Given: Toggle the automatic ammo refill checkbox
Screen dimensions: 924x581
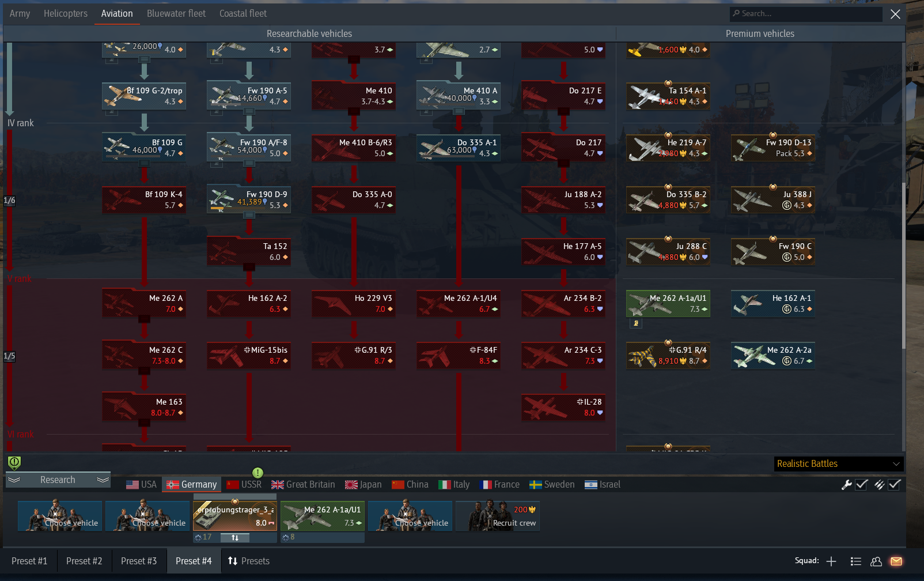Looking at the screenshot, I should click(895, 485).
